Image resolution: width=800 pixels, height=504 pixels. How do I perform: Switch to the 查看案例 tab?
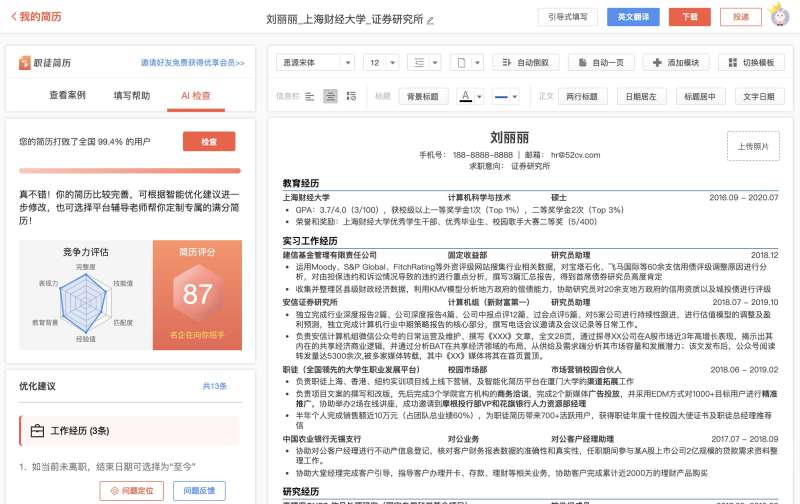(x=67, y=95)
